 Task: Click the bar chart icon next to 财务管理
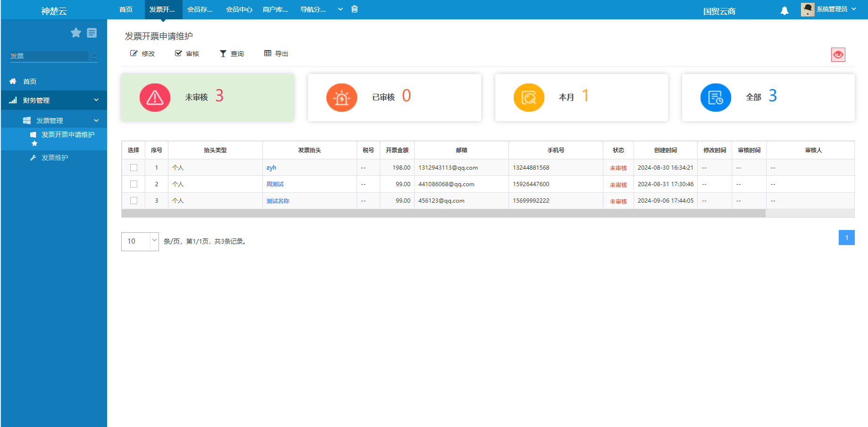[13, 100]
